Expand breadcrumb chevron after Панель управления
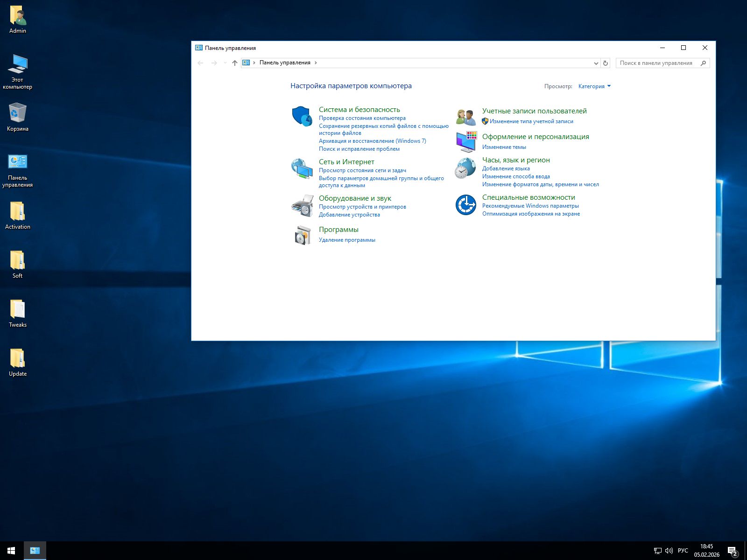This screenshot has width=747, height=560. click(316, 63)
